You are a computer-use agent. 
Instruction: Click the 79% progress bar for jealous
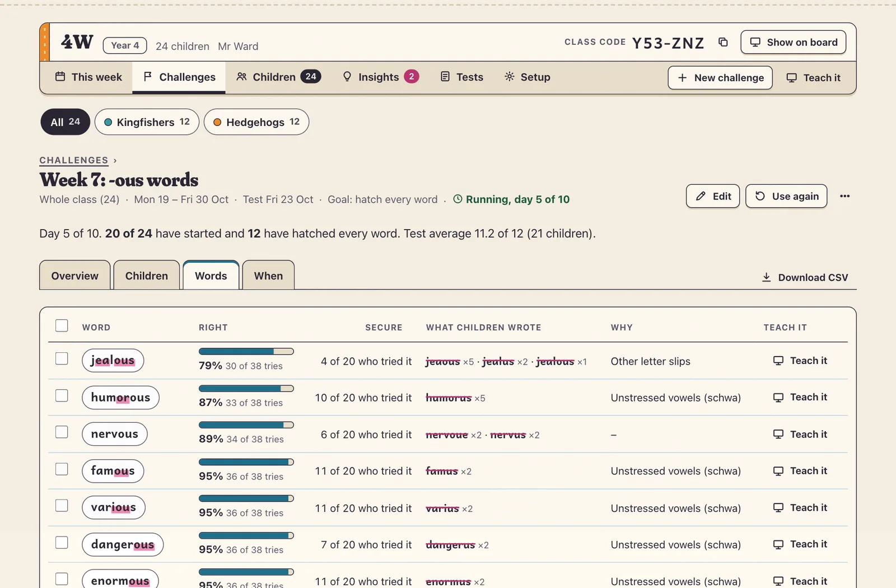(x=246, y=352)
